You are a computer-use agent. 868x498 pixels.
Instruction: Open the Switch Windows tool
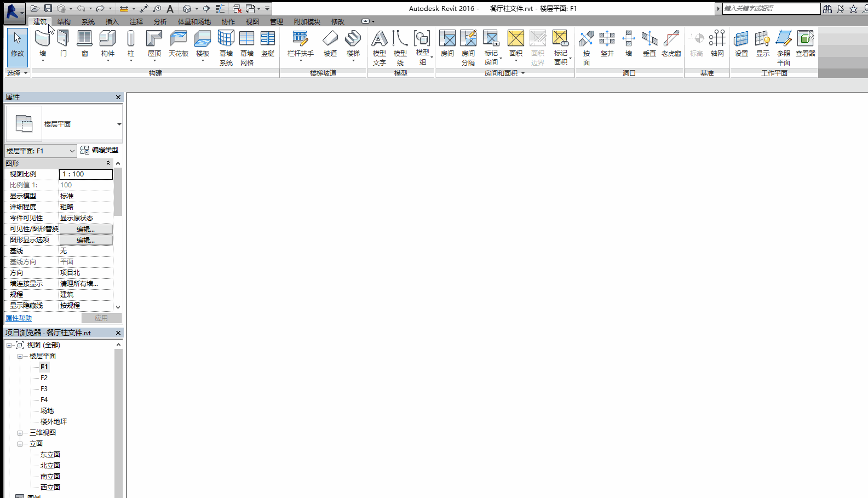click(250, 9)
